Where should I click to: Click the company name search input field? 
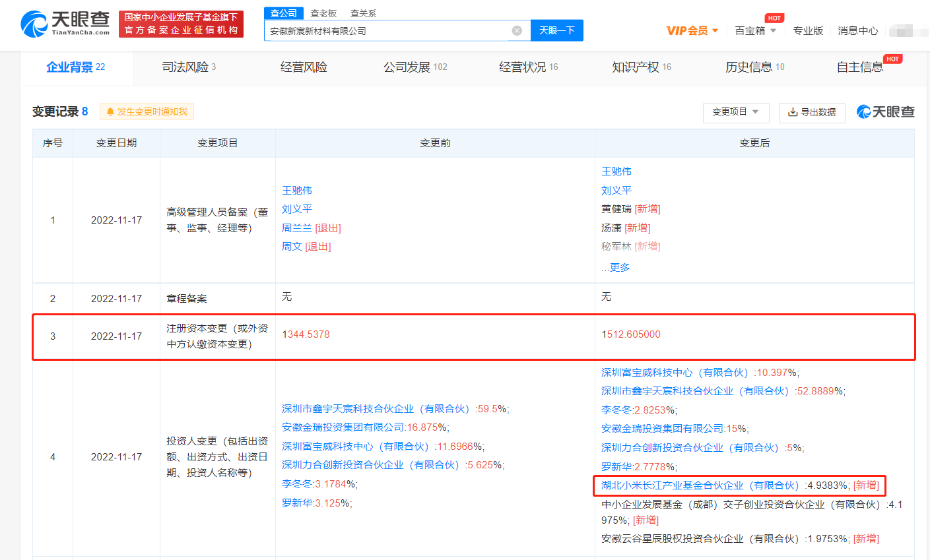pos(388,30)
